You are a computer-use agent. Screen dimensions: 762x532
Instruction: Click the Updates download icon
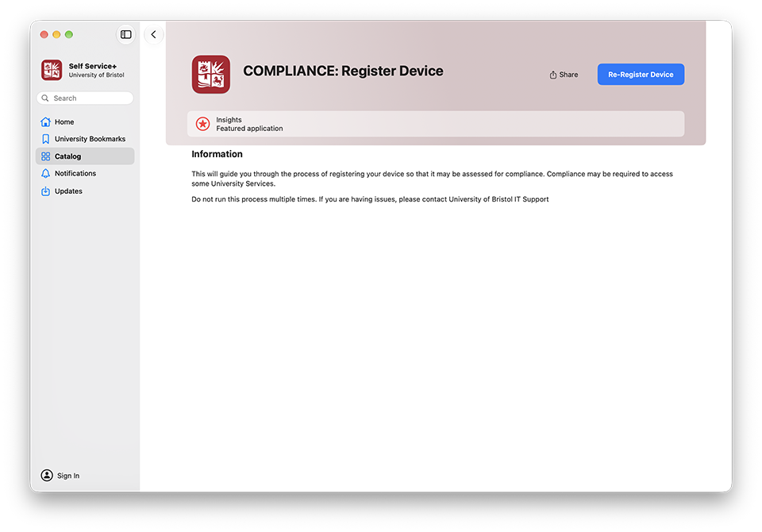tap(46, 191)
